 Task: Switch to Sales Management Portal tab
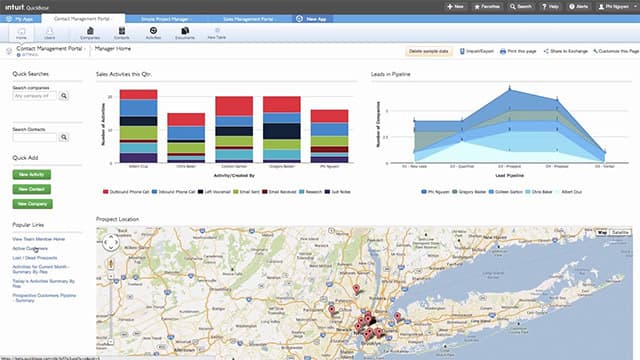pos(249,19)
